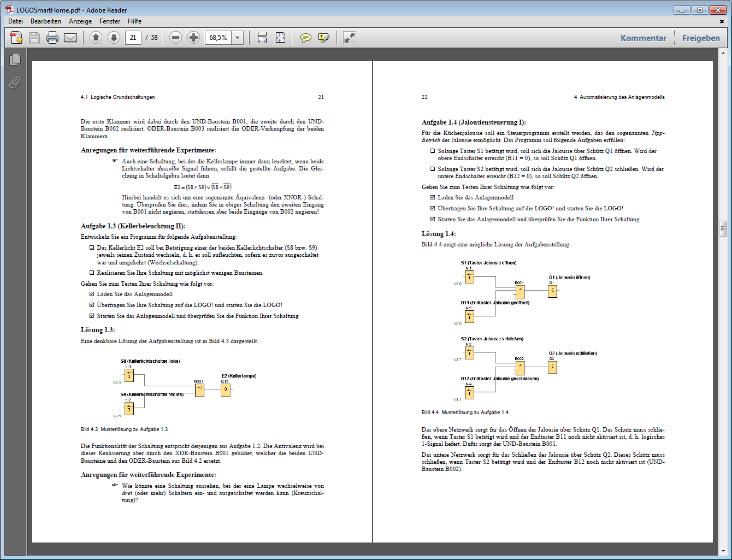Image resolution: width=732 pixels, height=560 pixels.
Task: Select the highlight text tool
Action: click(x=324, y=38)
